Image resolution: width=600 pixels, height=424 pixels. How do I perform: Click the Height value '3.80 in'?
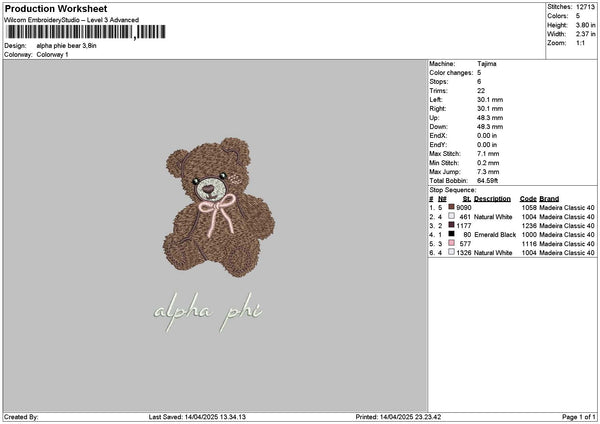(585, 25)
